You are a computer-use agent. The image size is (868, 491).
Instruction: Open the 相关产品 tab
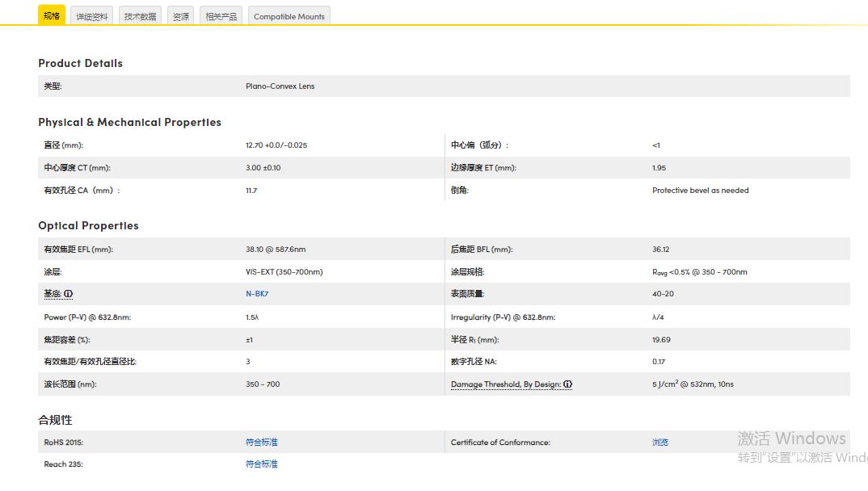coord(221,16)
